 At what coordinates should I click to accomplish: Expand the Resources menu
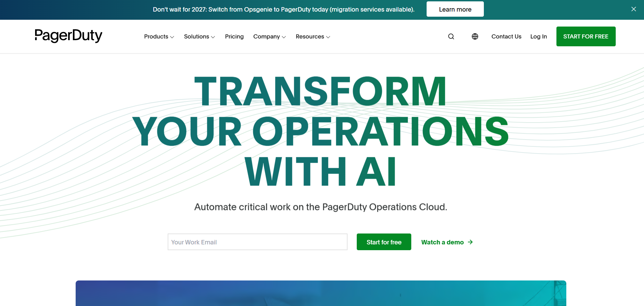(313, 36)
